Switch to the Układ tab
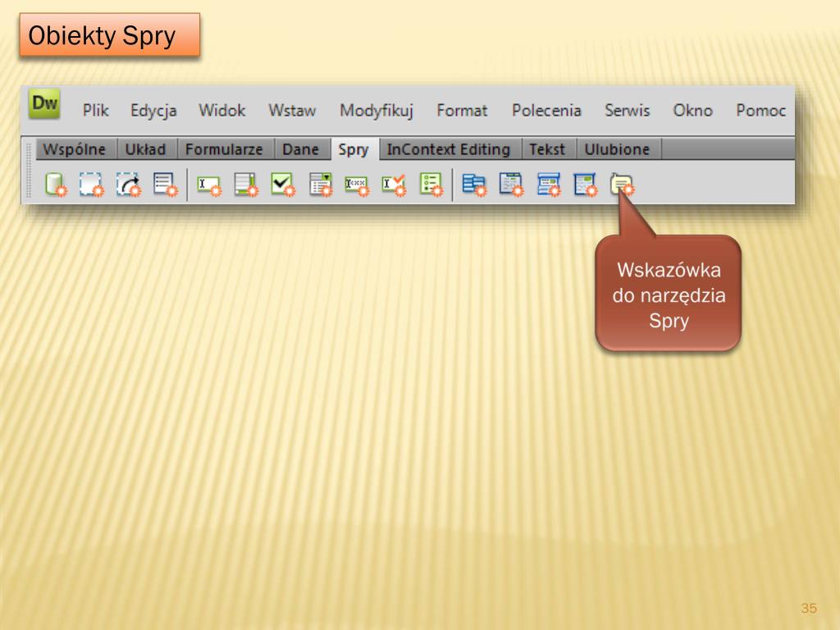The image size is (840, 630). [145, 149]
